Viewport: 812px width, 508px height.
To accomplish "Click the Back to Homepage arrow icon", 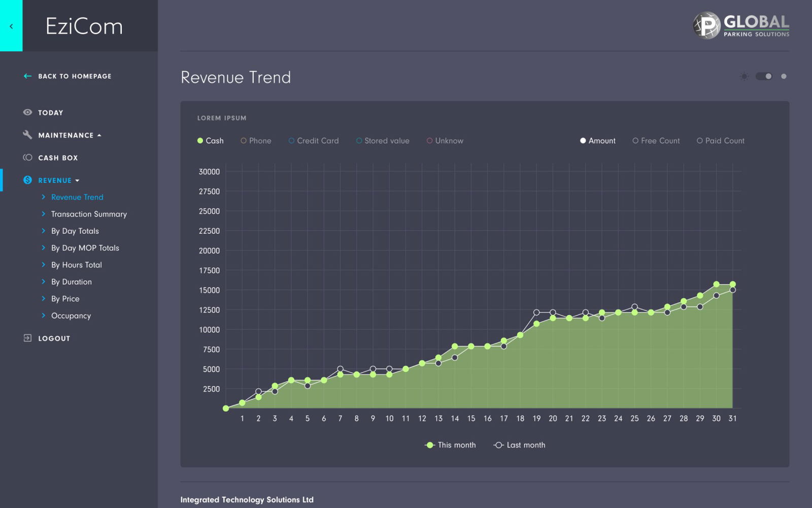I will click(x=27, y=76).
